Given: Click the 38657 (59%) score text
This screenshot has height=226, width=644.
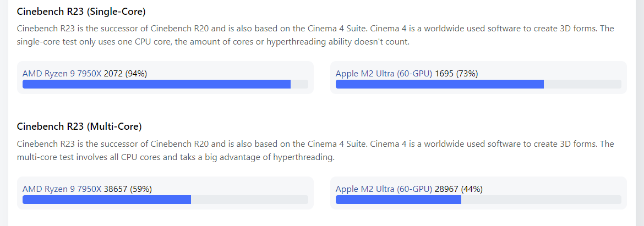Looking at the screenshot, I should click(x=128, y=189).
